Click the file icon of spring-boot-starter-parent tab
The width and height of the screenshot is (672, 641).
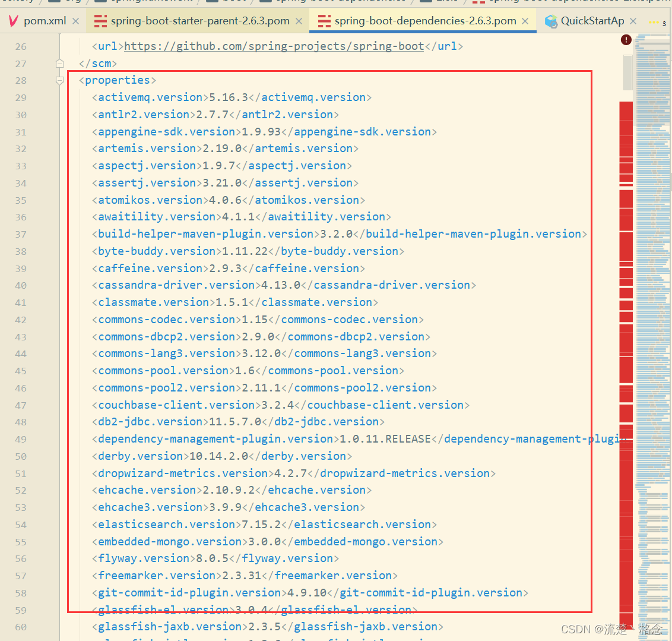point(100,21)
